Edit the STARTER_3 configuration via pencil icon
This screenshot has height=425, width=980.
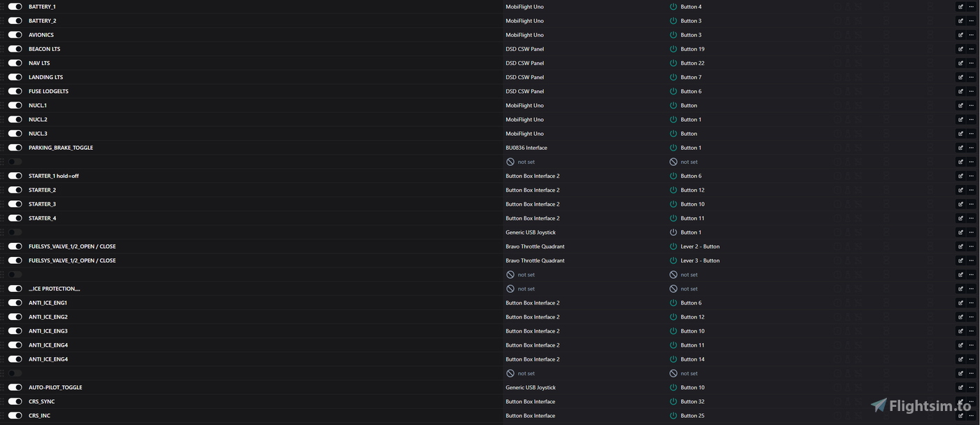960,204
